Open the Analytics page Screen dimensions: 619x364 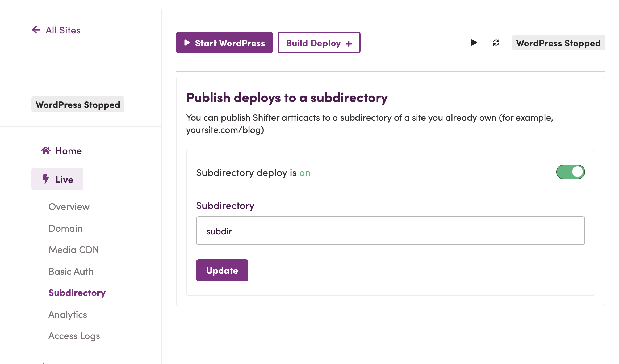coord(68,315)
